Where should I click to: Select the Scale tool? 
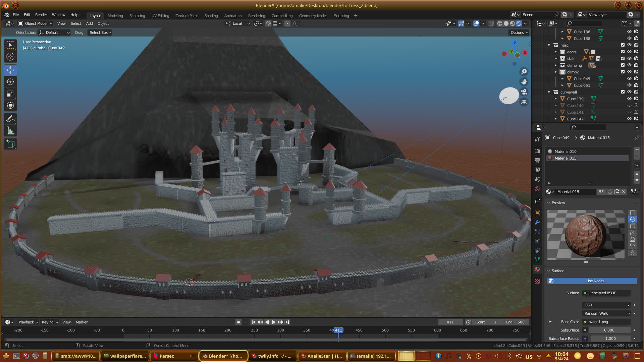click(x=10, y=94)
